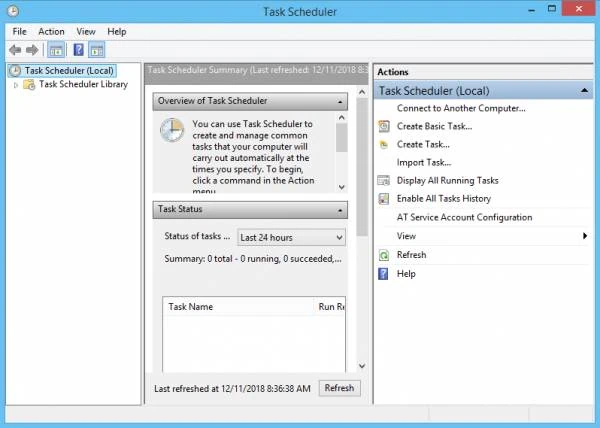The width and height of the screenshot is (600, 428).
Task: Toggle the Show/Hide Action Pane toolbar icon
Action: coord(97,50)
